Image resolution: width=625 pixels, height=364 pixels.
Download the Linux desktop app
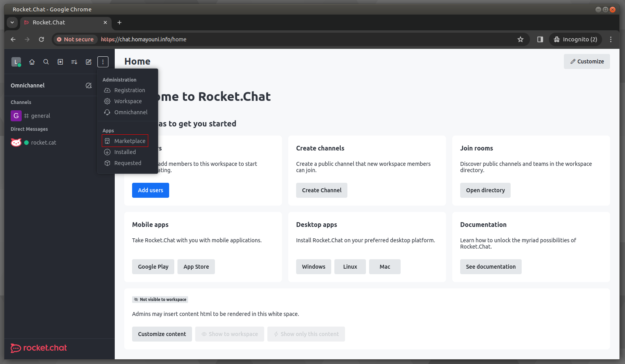coord(350,267)
